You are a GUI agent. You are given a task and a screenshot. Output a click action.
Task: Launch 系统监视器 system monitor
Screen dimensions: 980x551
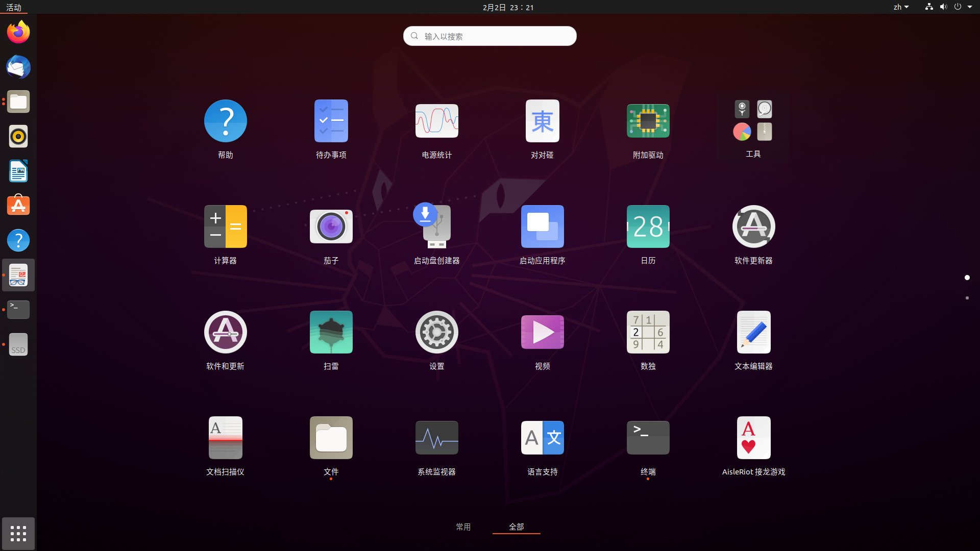pos(436,438)
